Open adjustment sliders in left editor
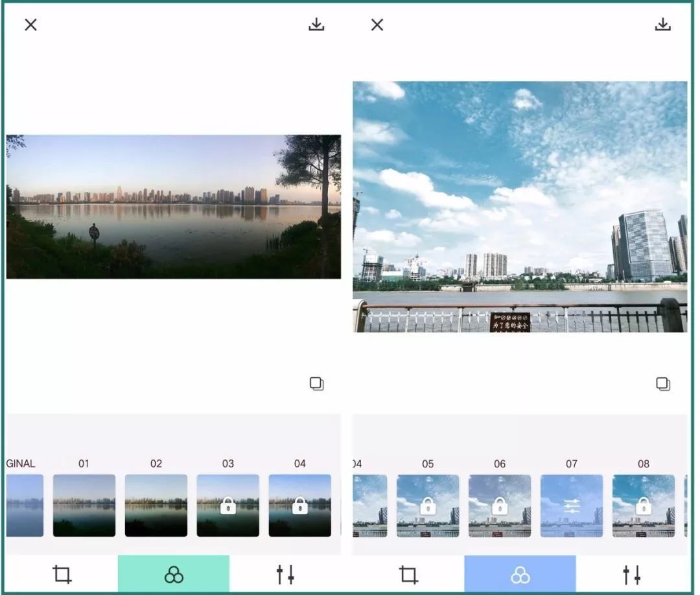 tap(285, 574)
